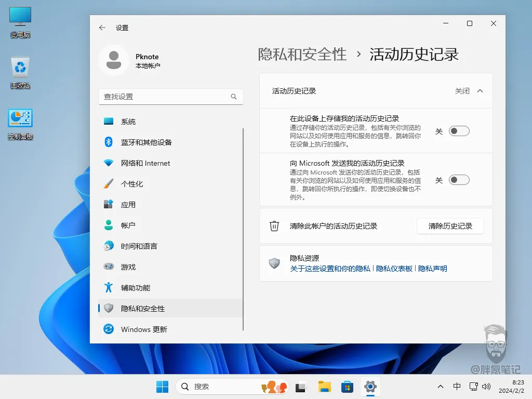The height and width of the screenshot is (399, 532).
Task: Focus the 查找设置 search field
Action: (170, 97)
